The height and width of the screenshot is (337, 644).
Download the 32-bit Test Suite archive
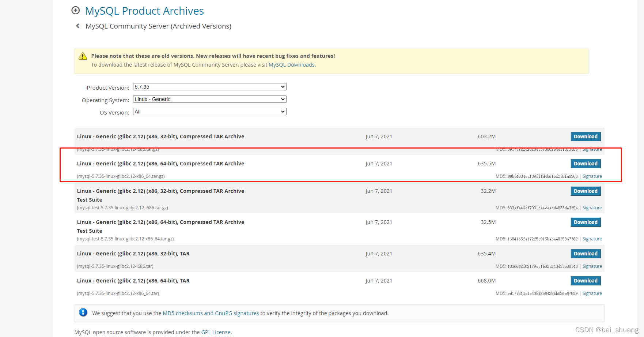(x=585, y=191)
